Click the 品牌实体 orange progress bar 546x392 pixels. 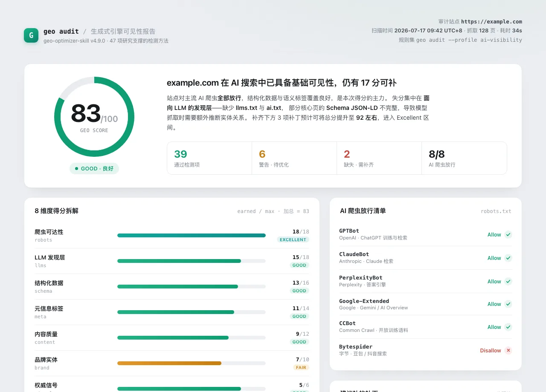click(192, 363)
